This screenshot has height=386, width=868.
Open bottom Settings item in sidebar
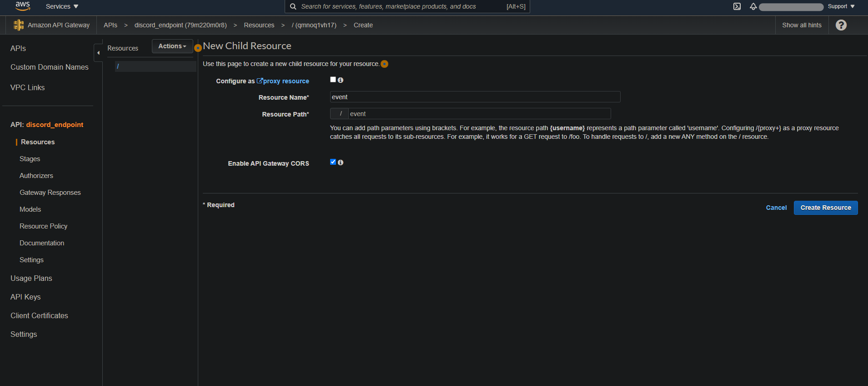tap(24, 334)
